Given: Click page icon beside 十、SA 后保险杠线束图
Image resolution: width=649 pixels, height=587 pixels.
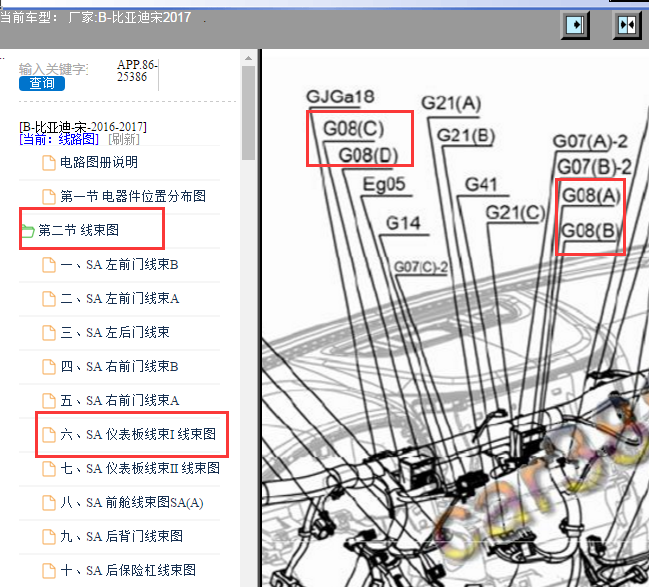Looking at the screenshot, I should (49, 570).
